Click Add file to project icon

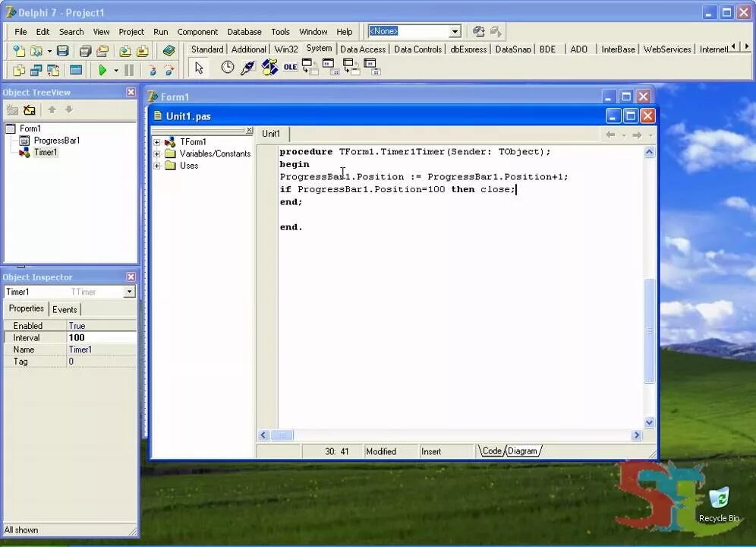click(x=125, y=51)
